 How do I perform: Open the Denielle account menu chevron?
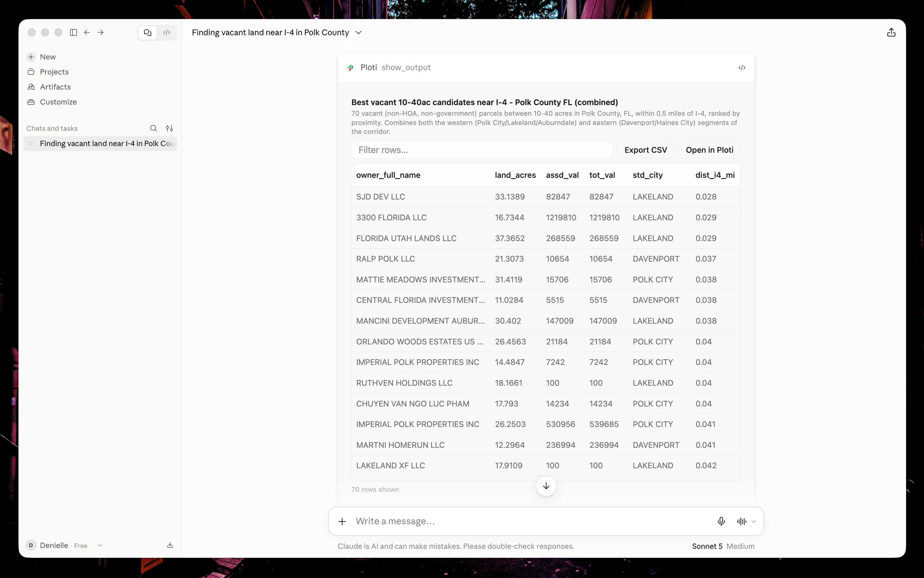(x=100, y=545)
